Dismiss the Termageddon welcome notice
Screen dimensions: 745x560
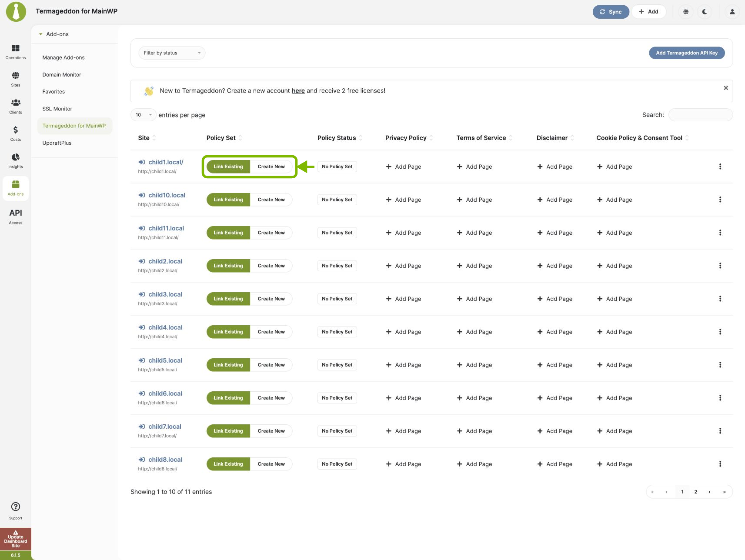point(726,88)
